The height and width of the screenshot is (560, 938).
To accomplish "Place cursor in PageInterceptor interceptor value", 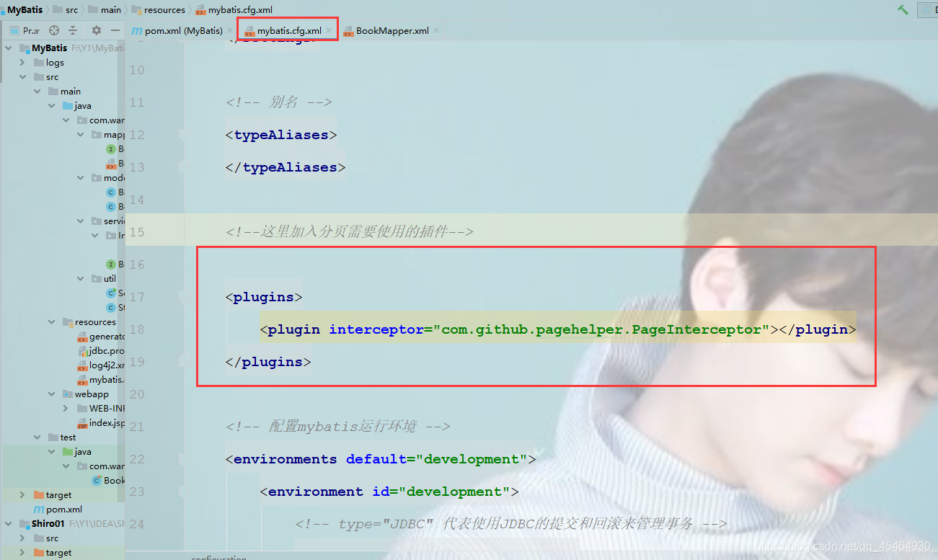I will pos(601,329).
